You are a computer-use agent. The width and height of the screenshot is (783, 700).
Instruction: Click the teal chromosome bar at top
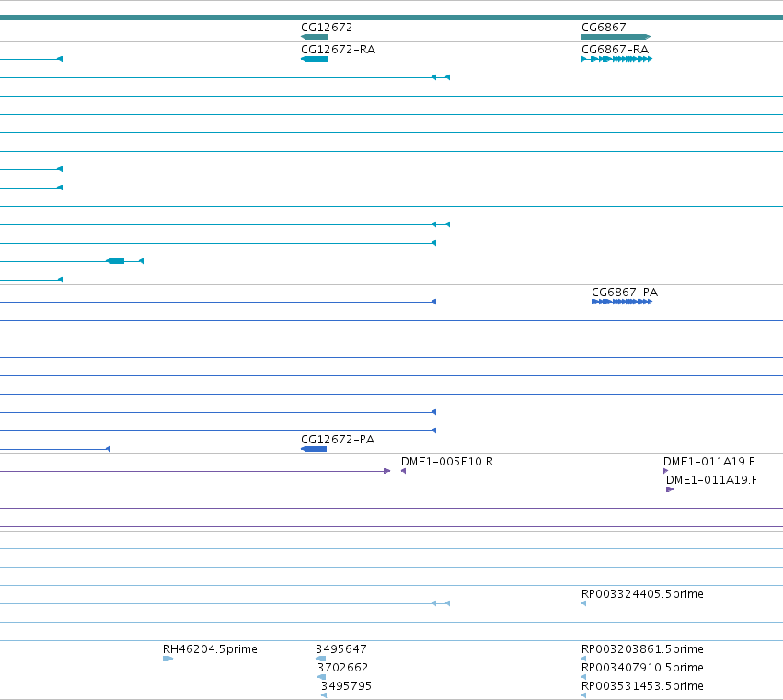(392, 17)
